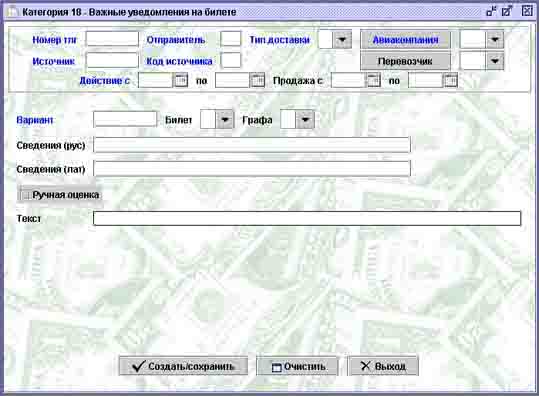The image size is (539, 396).
Task: Expand the Тип доставки dropdown
Action: 342,39
